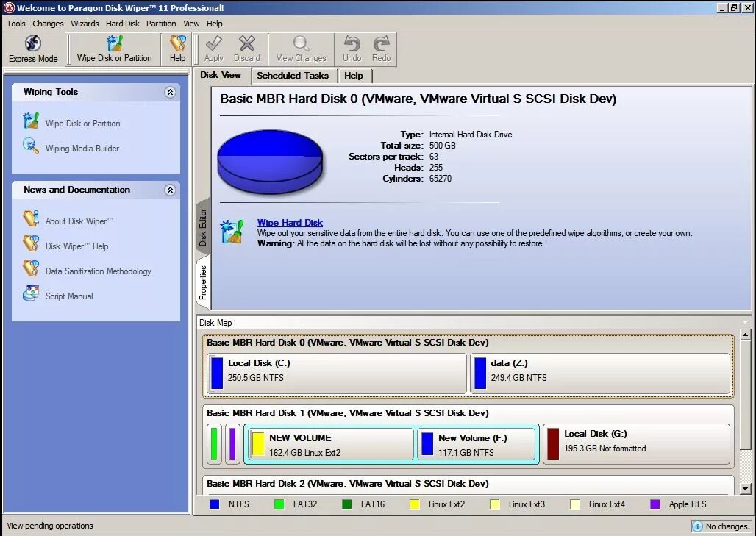
Task: Select the vertical Properties tab
Action: 203,283
